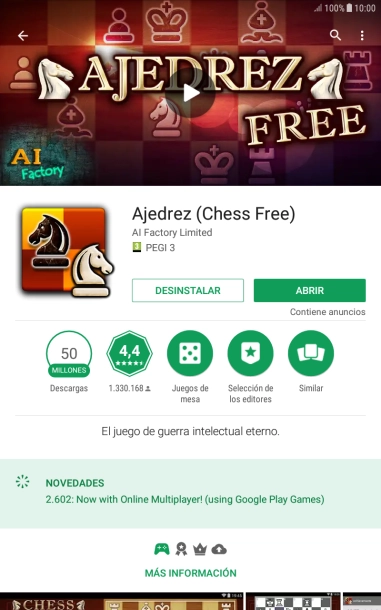The height and width of the screenshot is (610, 381).
Task: Click the Chess Free app icon
Action: point(67,251)
